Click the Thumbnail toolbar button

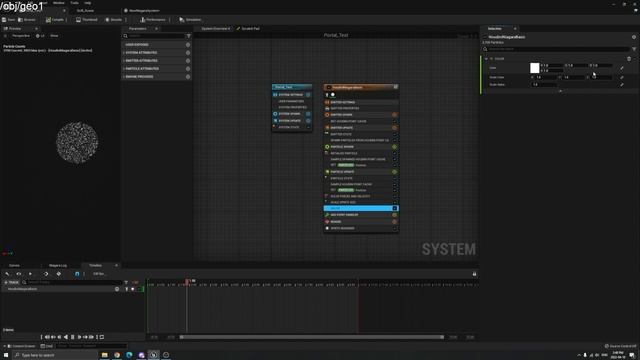87,20
